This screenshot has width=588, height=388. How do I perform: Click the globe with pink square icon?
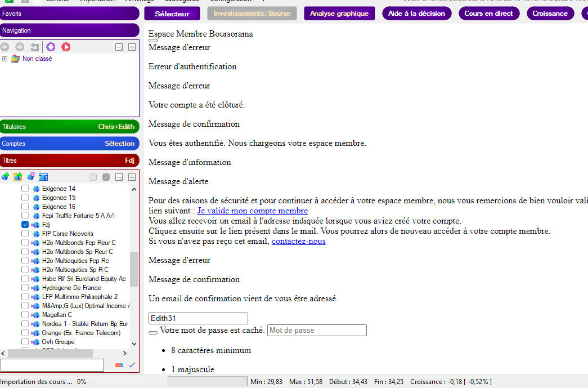(x=31, y=177)
